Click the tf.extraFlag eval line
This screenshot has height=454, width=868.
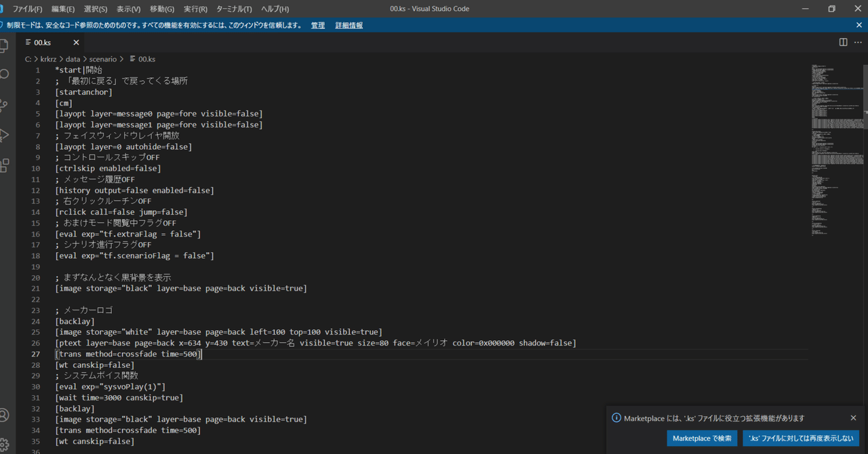click(128, 233)
